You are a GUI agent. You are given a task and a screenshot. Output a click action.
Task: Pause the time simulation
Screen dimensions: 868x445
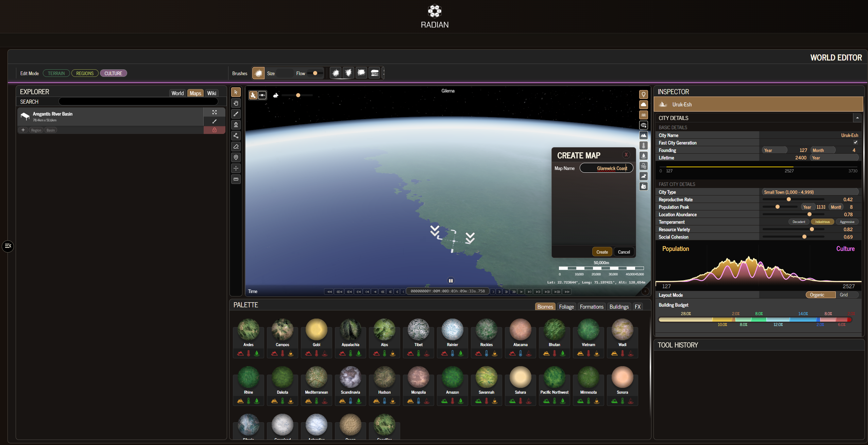click(451, 281)
